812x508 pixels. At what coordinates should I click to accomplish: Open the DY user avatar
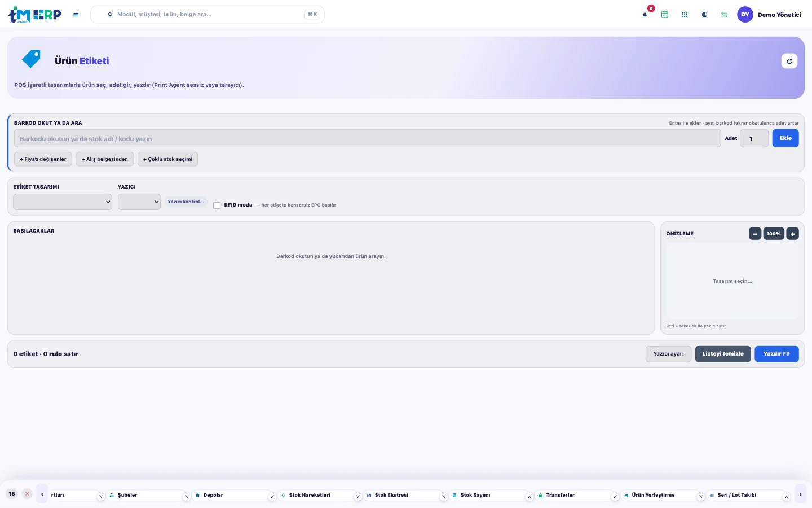coord(745,15)
